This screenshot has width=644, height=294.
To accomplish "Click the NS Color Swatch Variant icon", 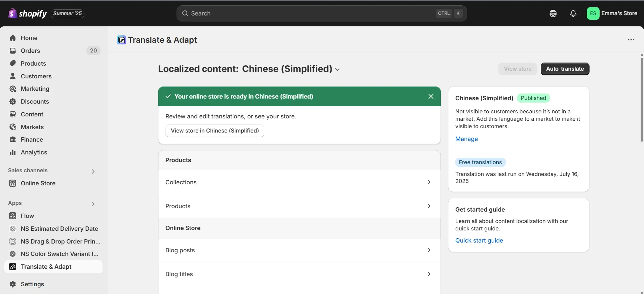I will tap(13, 254).
